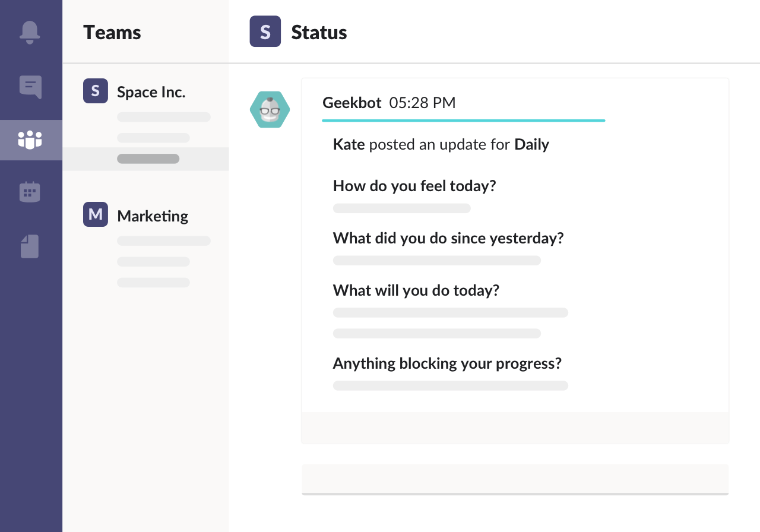Click the Geekbot robot avatar
760x532 pixels.
coord(270,110)
